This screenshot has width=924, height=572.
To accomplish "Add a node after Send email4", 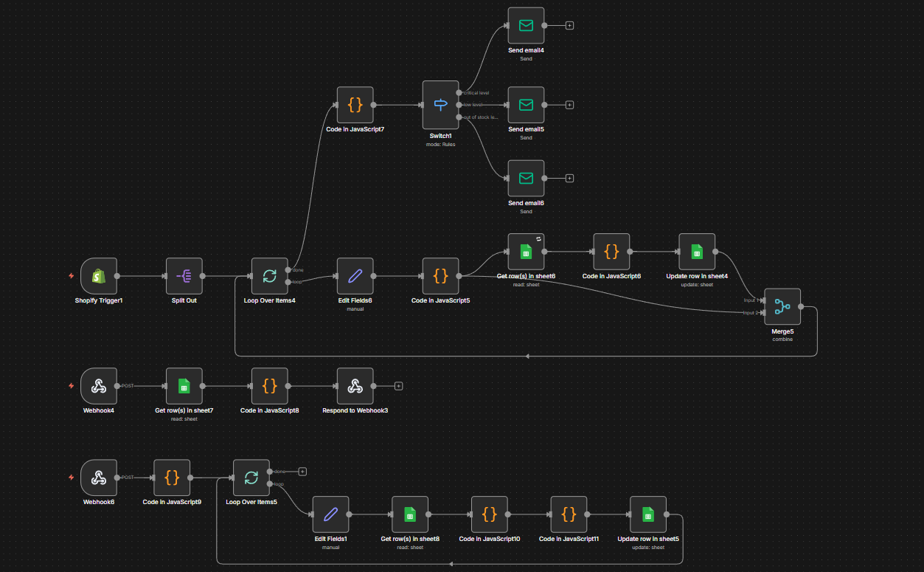I will [x=569, y=25].
